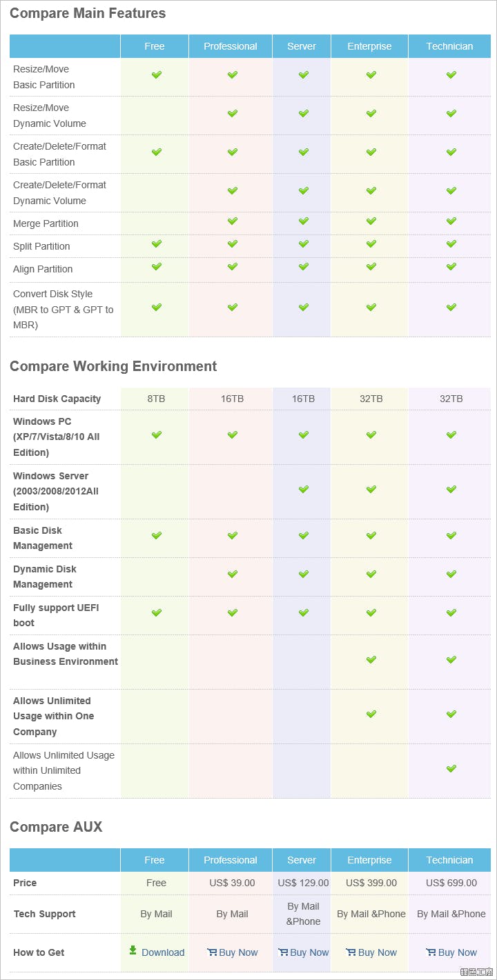
Task: Open the Free edition Download link
Action: (x=162, y=952)
